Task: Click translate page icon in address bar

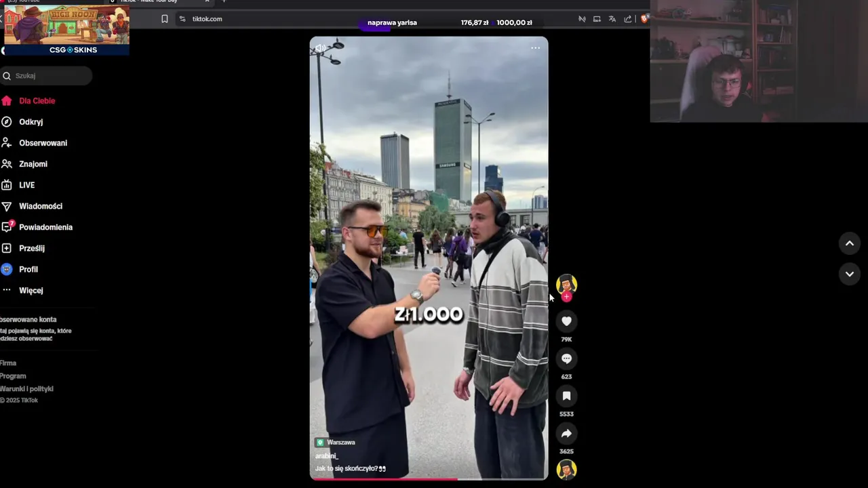Action: 612,19
